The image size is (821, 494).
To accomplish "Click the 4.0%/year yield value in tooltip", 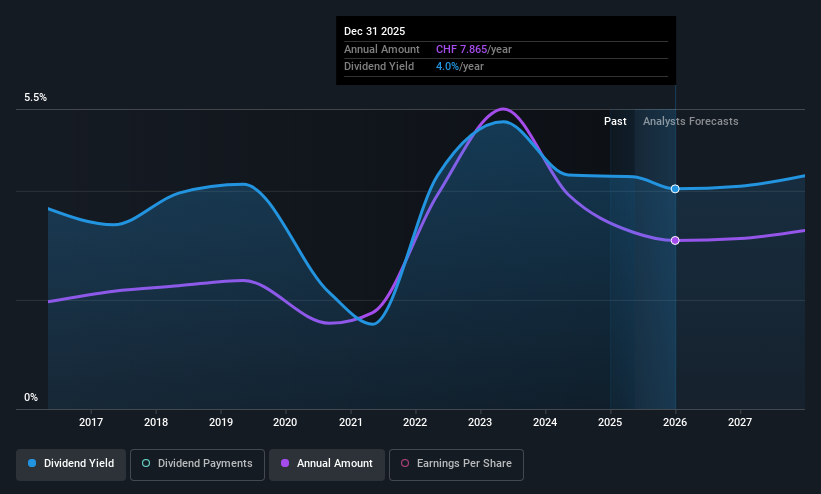I will pyautogui.click(x=460, y=67).
